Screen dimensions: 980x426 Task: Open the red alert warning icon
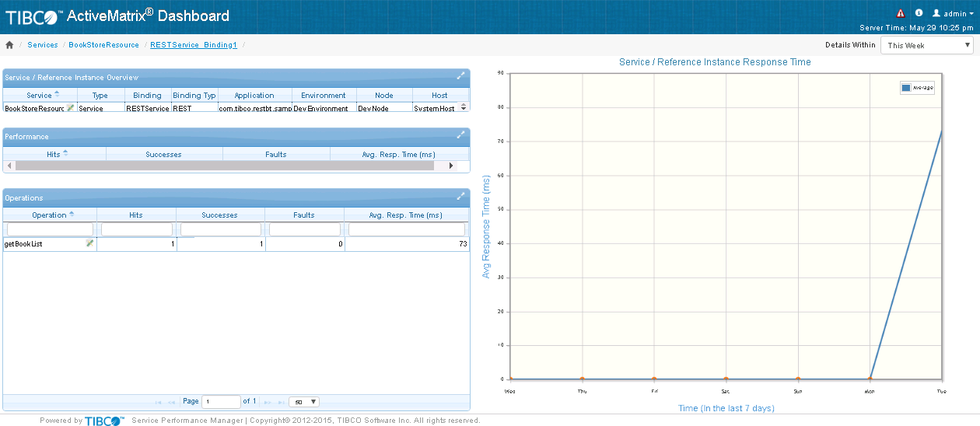pyautogui.click(x=901, y=13)
